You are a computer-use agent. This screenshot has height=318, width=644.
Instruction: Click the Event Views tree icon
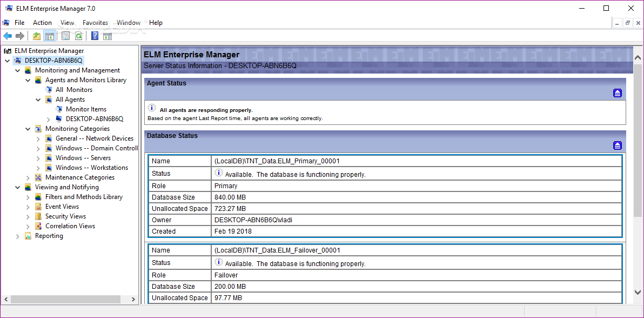pos(38,207)
